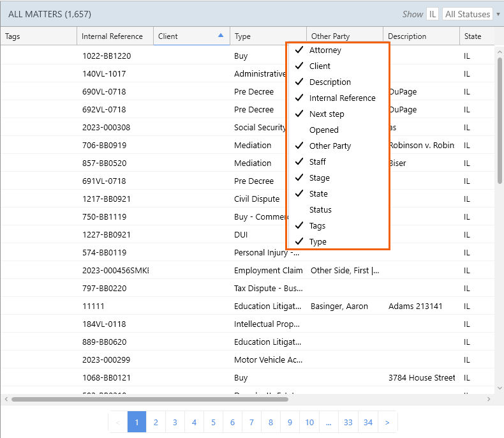Click the Basinger, Aaron other party cell
Image resolution: width=504 pixels, height=438 pixels.
click(x=339, y=306)
